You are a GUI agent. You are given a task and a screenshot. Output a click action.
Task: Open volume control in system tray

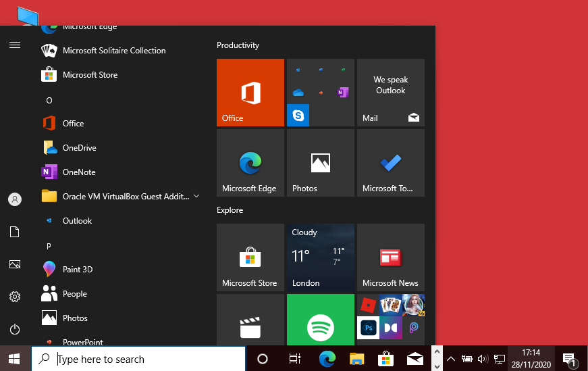[x=483, y=359]
